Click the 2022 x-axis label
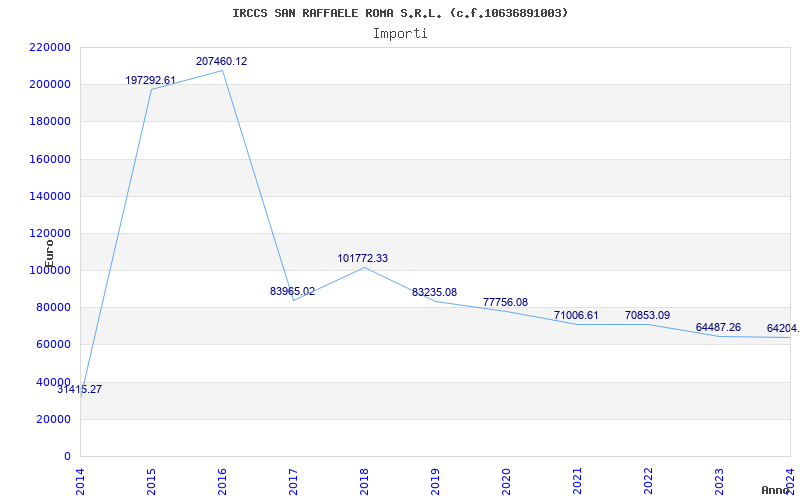The image size is (800, 500). pyautogui.click(x=648, y=481)
